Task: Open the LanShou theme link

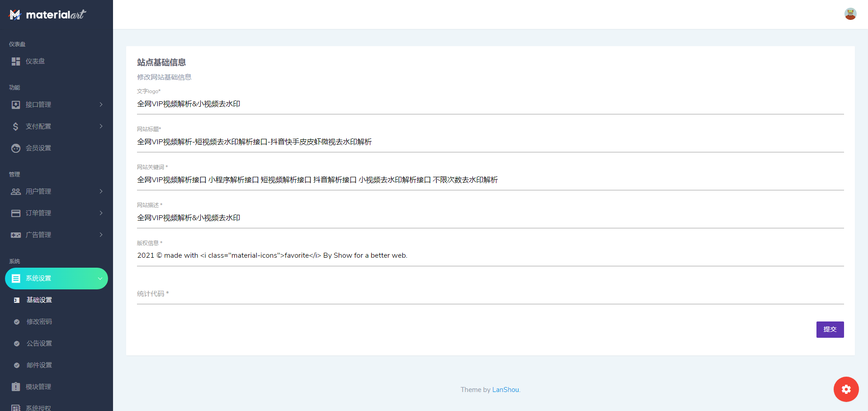Action: (x=505, y=390)
